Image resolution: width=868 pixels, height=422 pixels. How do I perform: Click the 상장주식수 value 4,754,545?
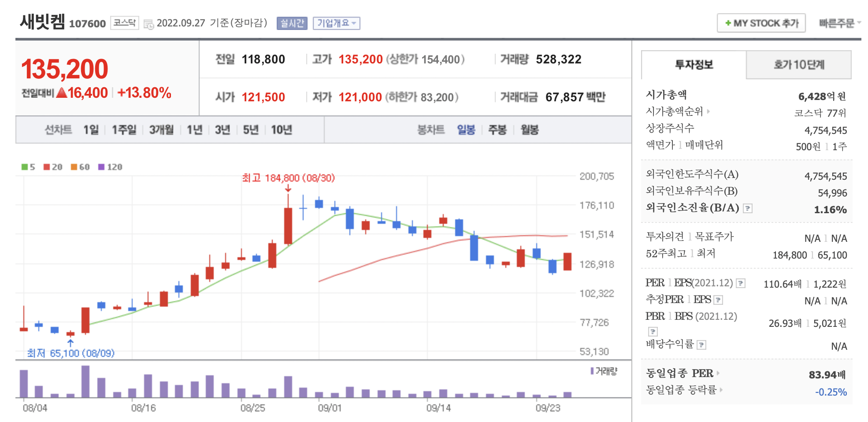tap(826, 130)
